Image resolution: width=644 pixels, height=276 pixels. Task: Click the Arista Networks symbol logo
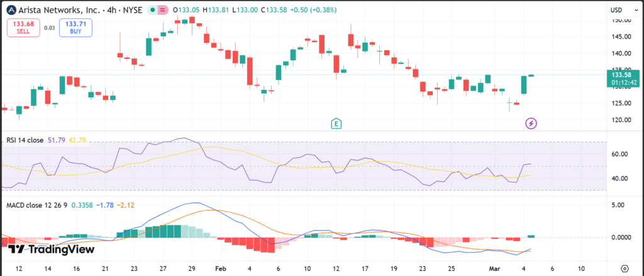(11, 9)
